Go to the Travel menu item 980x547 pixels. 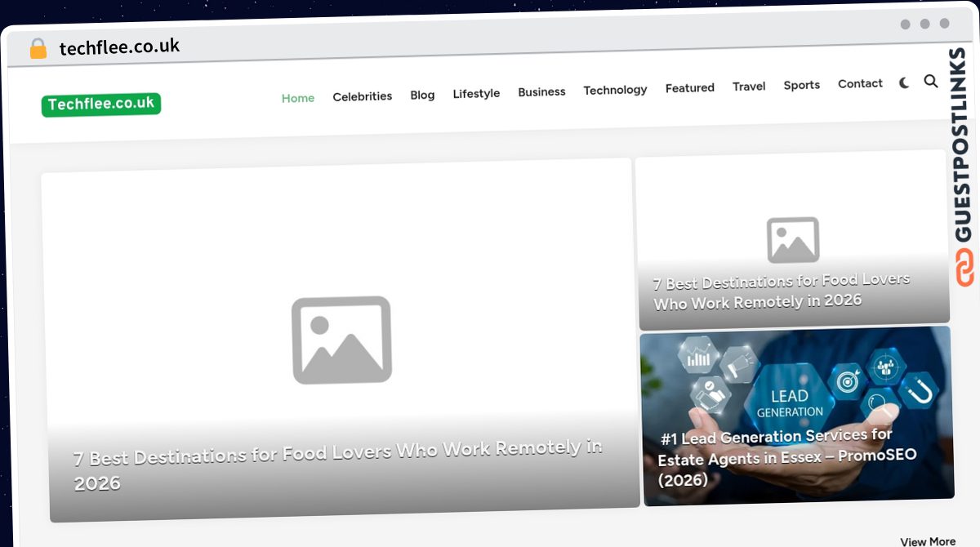pyautogui.click(x=749, y=86)
